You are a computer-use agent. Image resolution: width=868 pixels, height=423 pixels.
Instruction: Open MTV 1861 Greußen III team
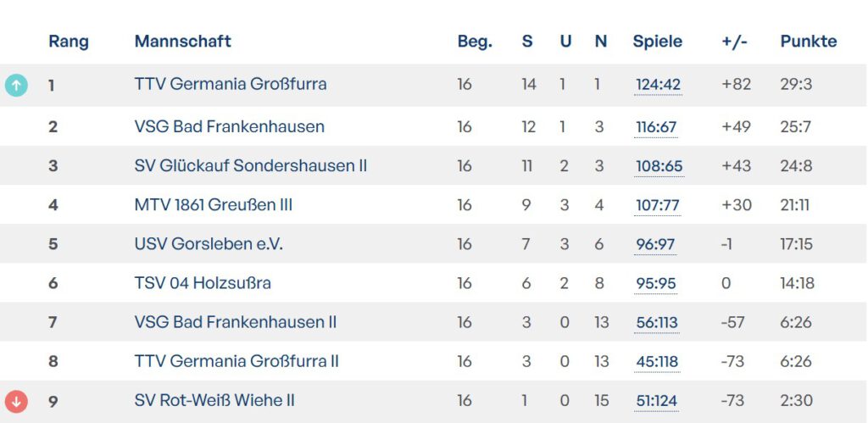(213, 205)
